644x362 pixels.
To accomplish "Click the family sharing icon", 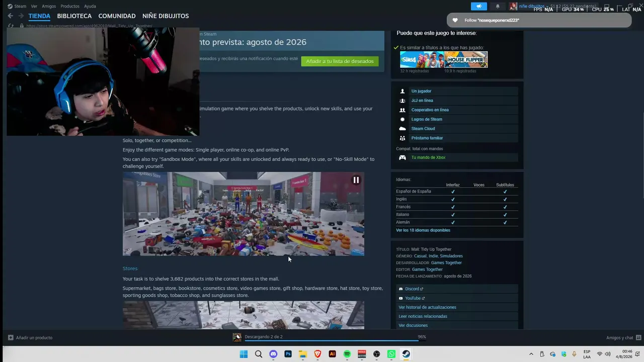I will click(403, 138).
